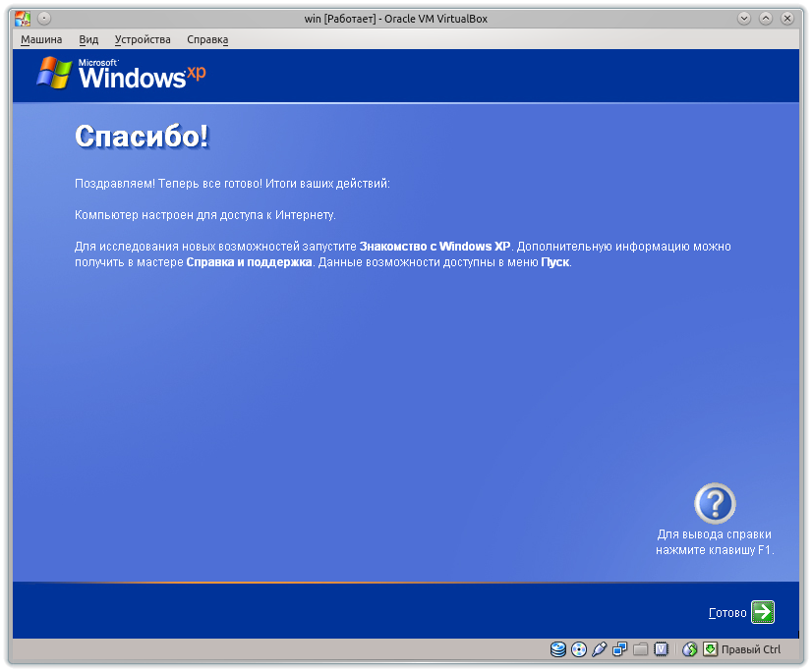Click the shared folders status icon

point(639,648)
